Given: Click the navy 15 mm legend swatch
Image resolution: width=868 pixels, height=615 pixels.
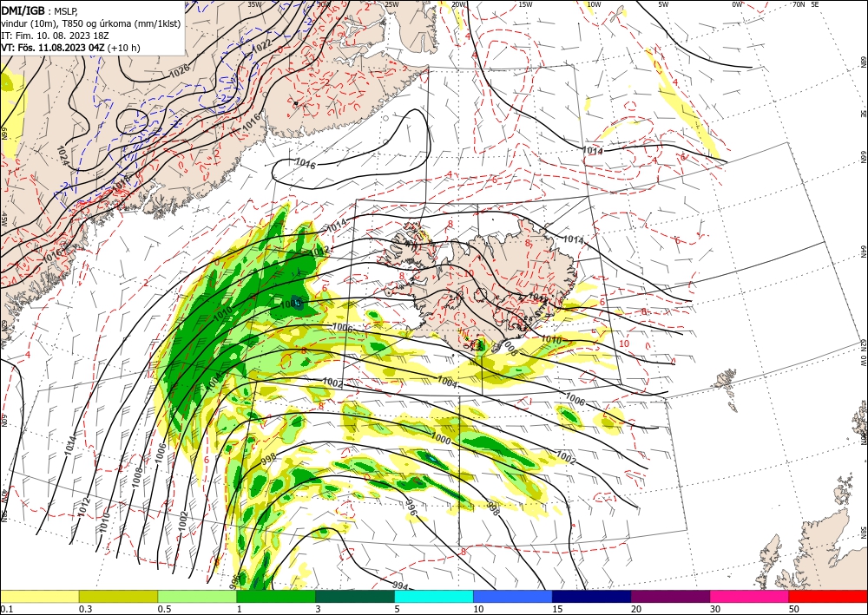Looking at the screenshot, I should pos(592,596).
